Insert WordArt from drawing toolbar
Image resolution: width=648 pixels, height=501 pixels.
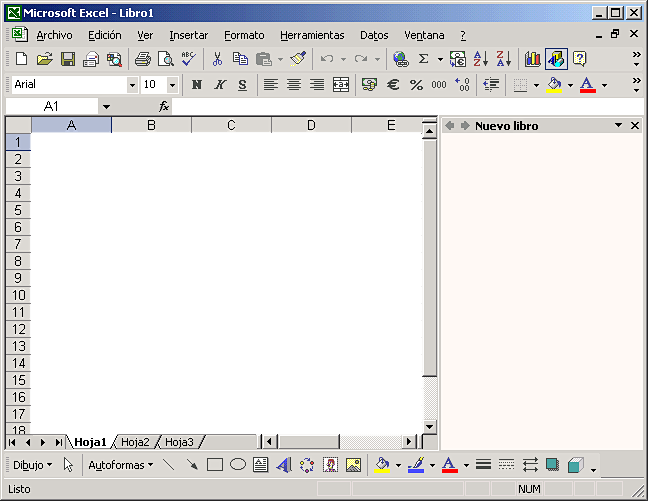(283, 465)
